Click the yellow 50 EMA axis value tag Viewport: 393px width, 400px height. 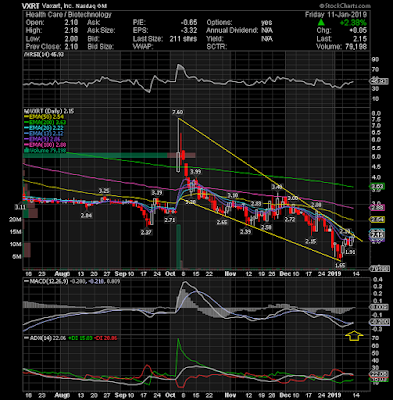(378, 219)
